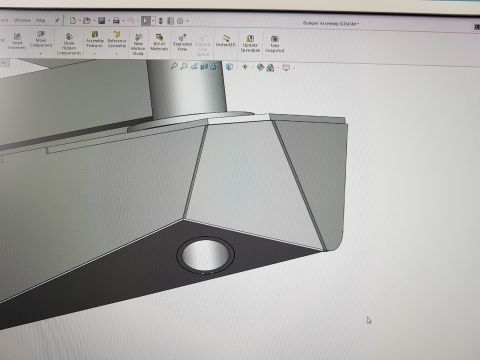Expand the Reference Geometry dropdown arrow

pos(116,53)
